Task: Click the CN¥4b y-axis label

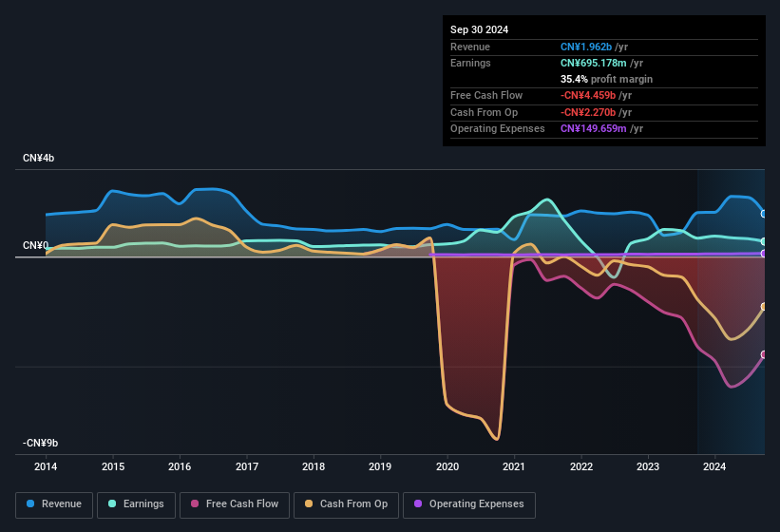Action: [38, 158]
